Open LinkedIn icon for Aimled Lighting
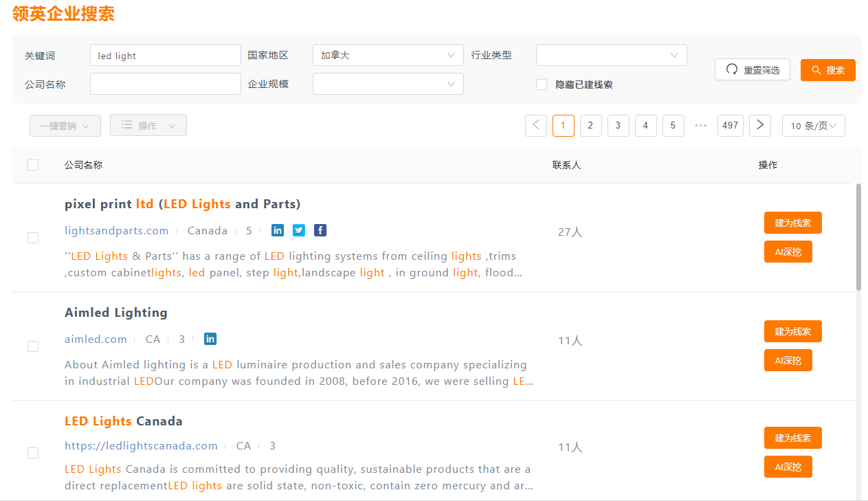The height and width of the screenshot is (501, 868). tap(210, 339)
